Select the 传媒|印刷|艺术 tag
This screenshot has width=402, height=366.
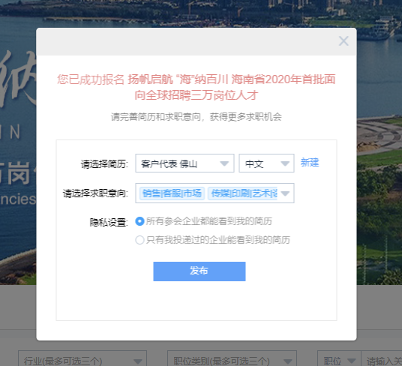[x=243, y=193]
